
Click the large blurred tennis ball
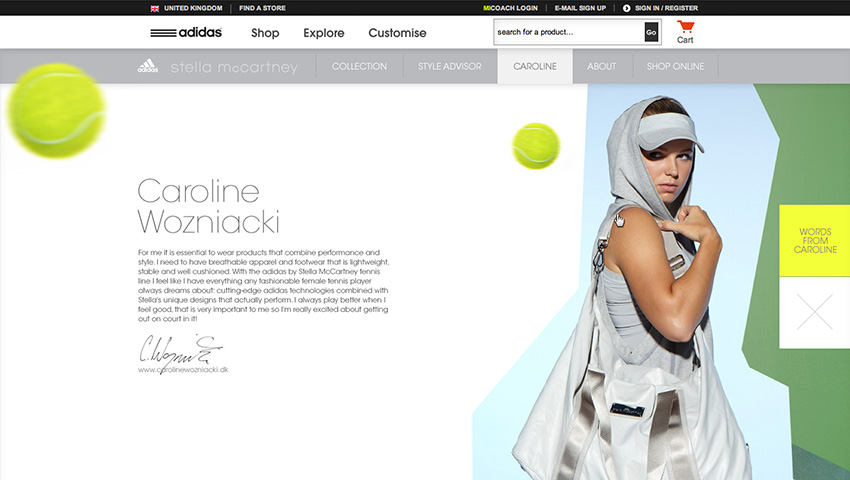[x=56, y=111]
